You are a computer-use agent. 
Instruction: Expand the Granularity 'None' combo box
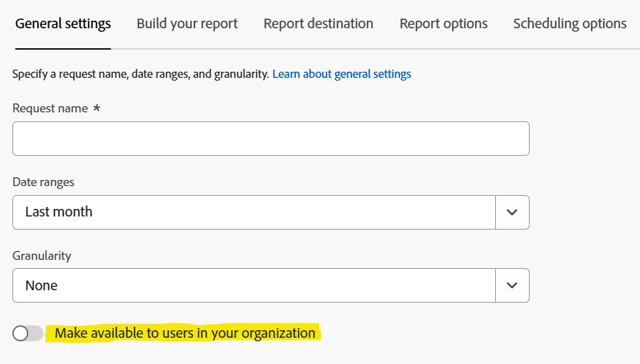(x=254, y=285)
